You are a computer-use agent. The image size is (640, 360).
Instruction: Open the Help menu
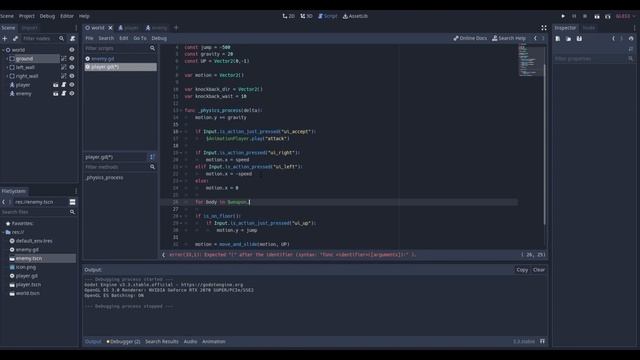click(84, 16)
